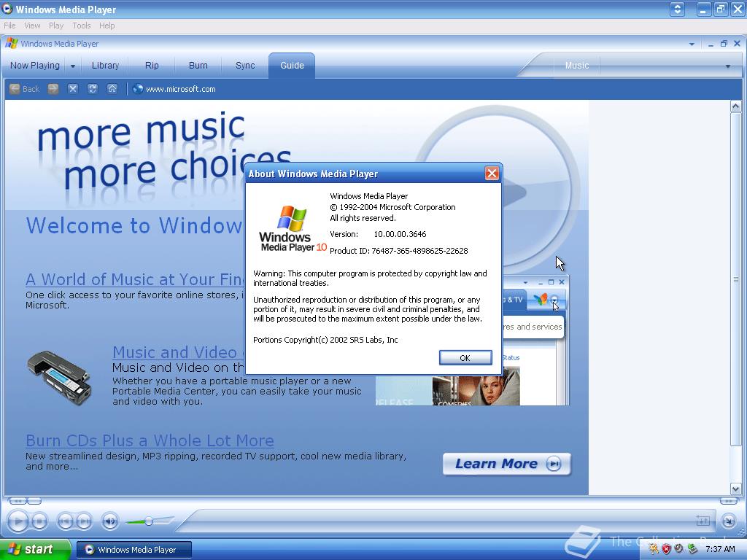Open the A World of Music link
Image resolution: width=747 pixels, height=560 pixels.
(x=134, y=279)
